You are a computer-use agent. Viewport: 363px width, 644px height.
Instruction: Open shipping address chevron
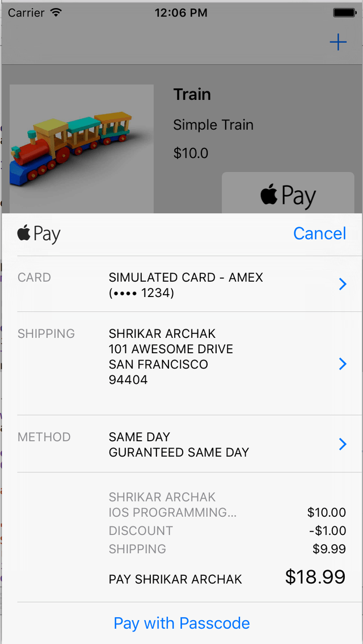coord(343,364)
